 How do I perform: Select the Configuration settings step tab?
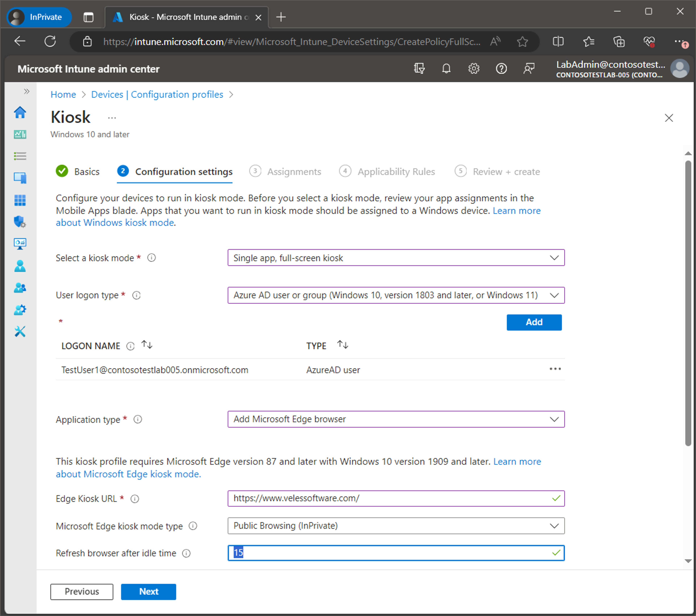pyautogui.click(x=175, y=171)
